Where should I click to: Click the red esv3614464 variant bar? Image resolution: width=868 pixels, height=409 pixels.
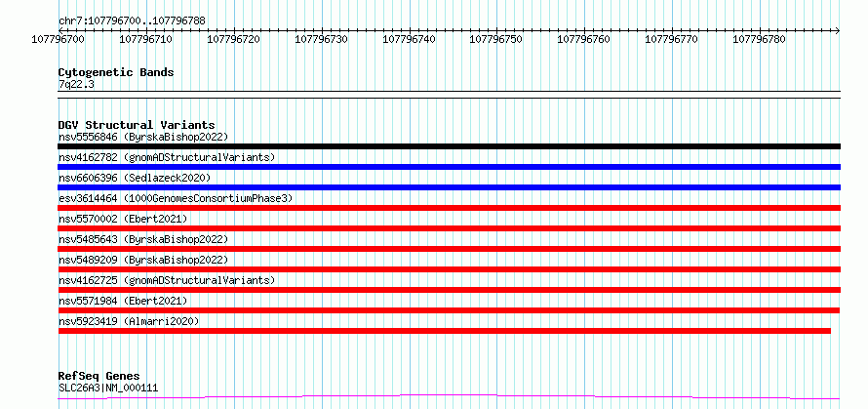[x=449, y=208]
